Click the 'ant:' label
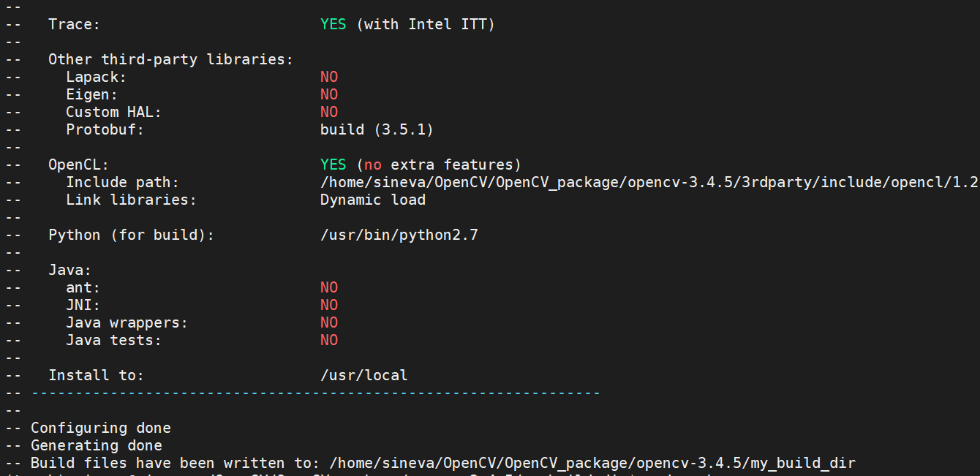 83,287
